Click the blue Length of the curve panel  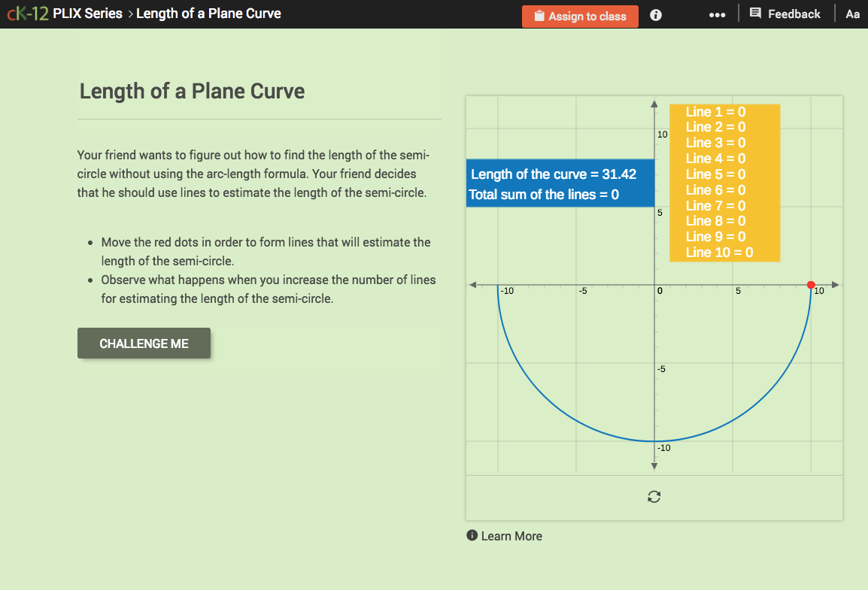click(560, 183)
